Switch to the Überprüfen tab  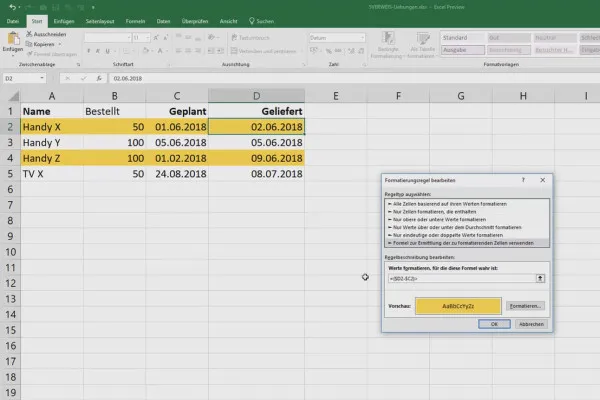point(195,21)
